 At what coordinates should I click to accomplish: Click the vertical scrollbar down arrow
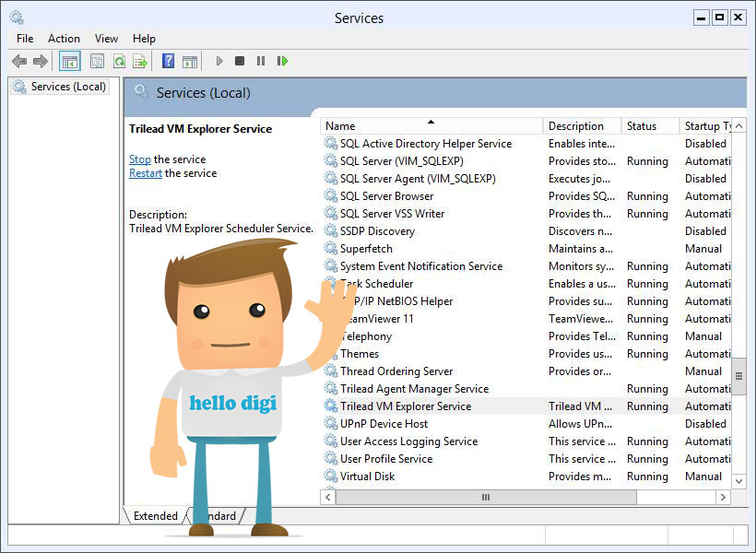point(738,481)
